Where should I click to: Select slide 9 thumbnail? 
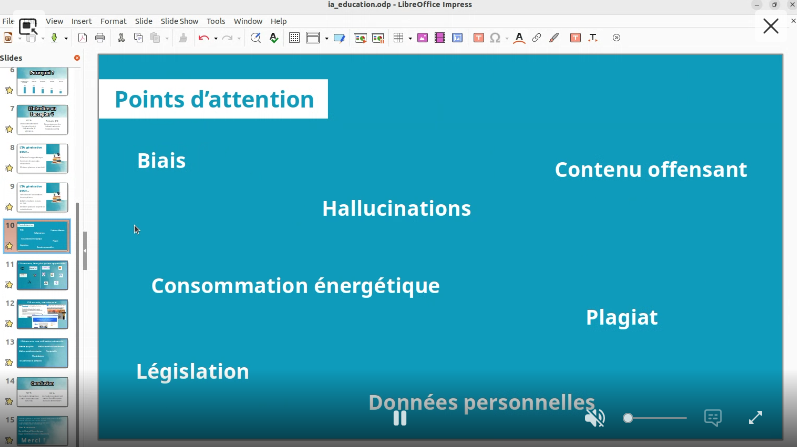click(x=42, y=197)
